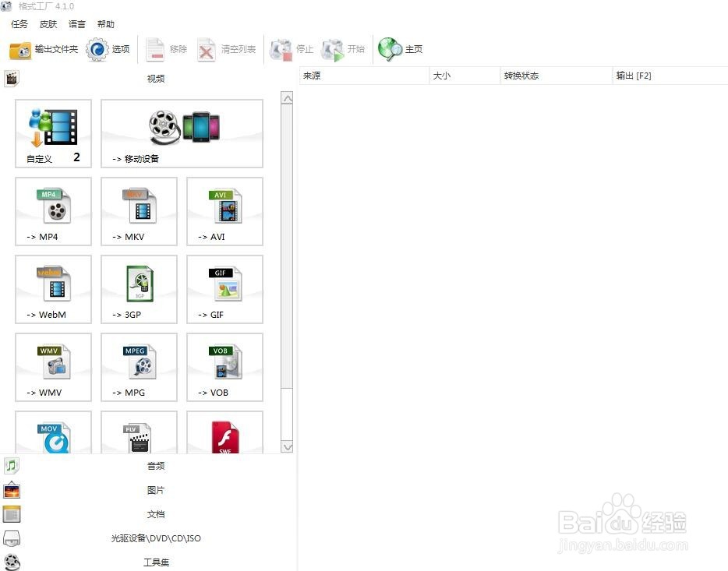This screenshot has width=728, height=571.
Task: Open the 语言 language menu
Action: pos(77,24)
